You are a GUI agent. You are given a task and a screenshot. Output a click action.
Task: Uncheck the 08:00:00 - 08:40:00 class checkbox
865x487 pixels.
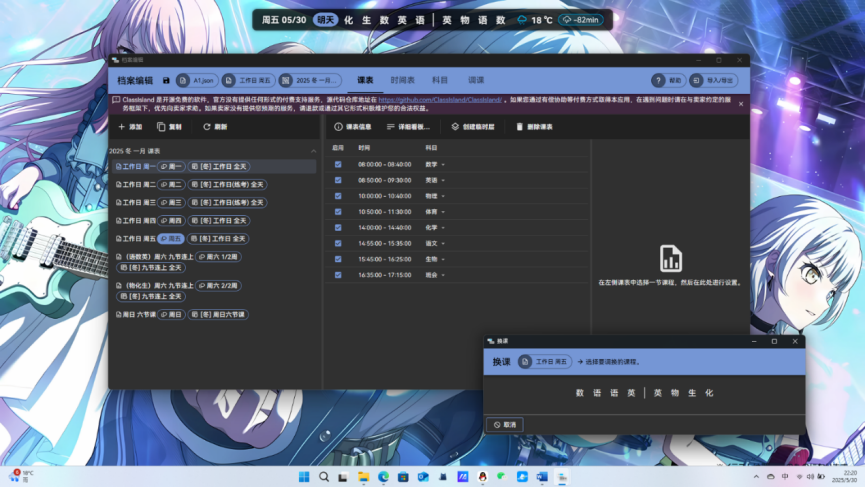(x=338, y=164)
